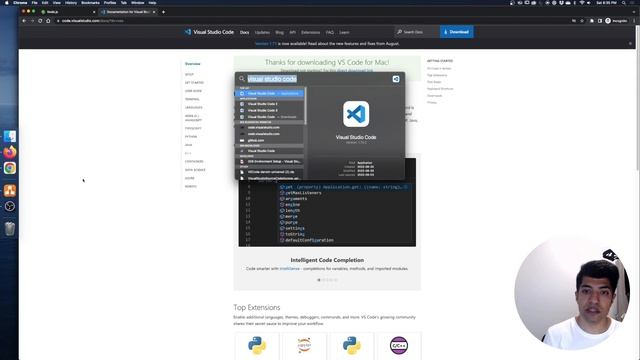640x360 pixels.
Task: Click the second Python extension icon
Action: (x=352, y=346)
